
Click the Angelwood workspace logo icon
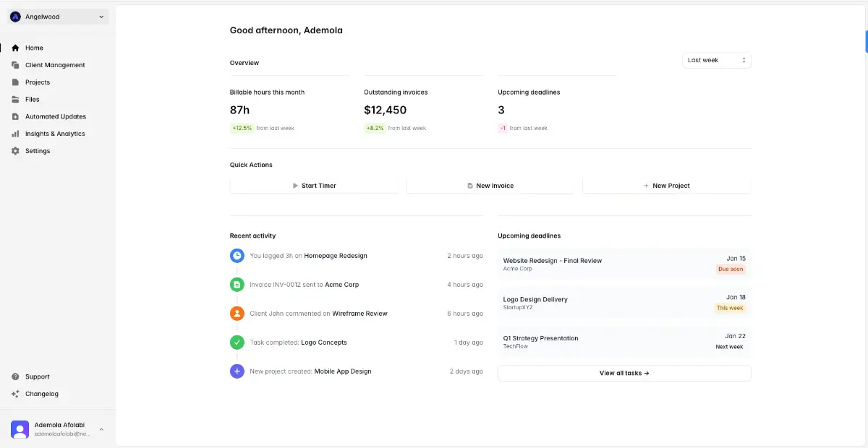tap(15, 17)
